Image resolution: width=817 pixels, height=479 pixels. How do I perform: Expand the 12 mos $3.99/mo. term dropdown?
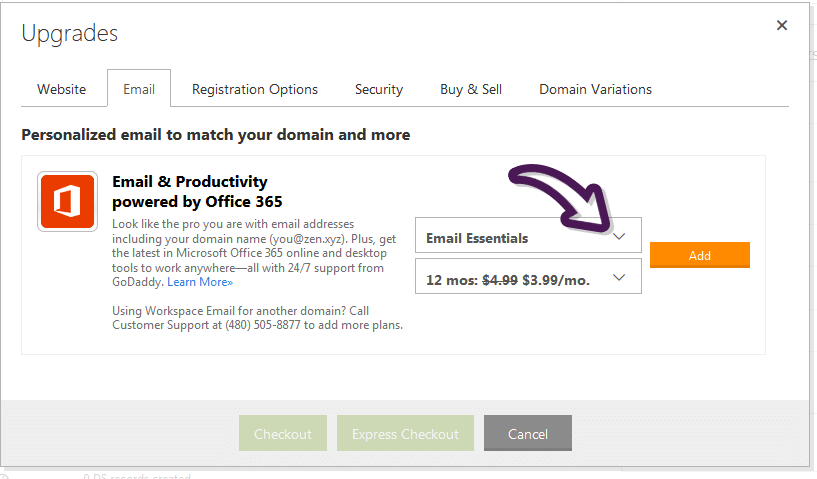pos(528,277)
